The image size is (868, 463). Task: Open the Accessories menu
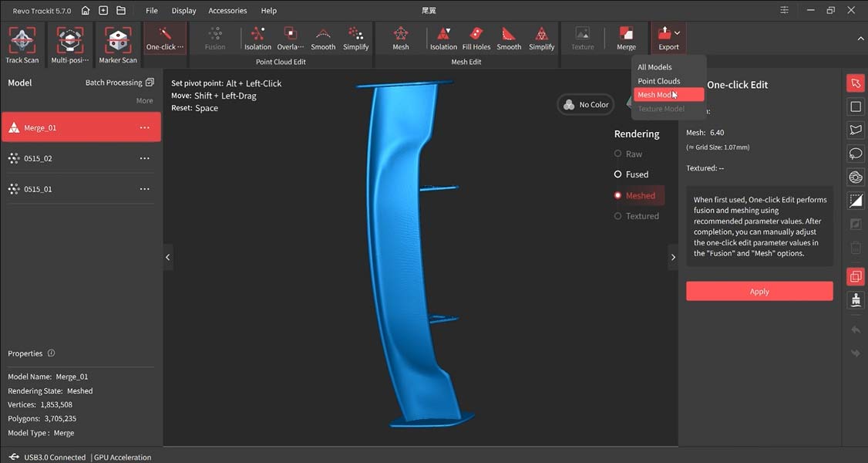point(227,11)
